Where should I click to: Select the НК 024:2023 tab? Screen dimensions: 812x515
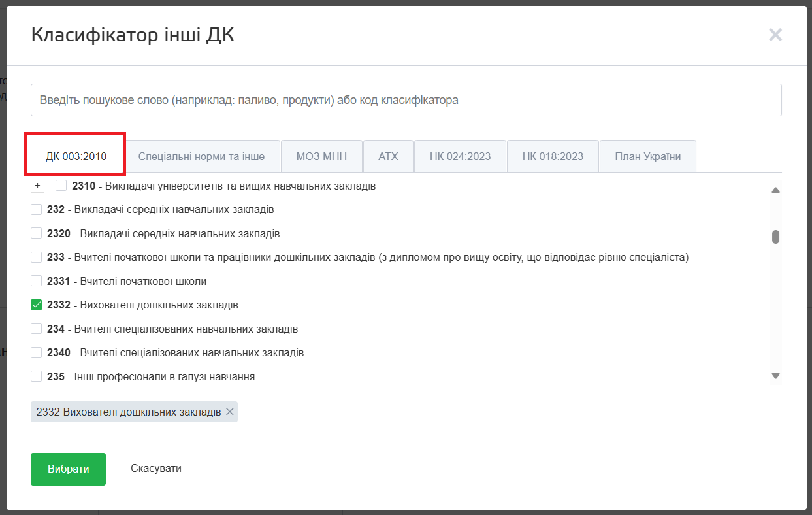[x=460, y=156]
